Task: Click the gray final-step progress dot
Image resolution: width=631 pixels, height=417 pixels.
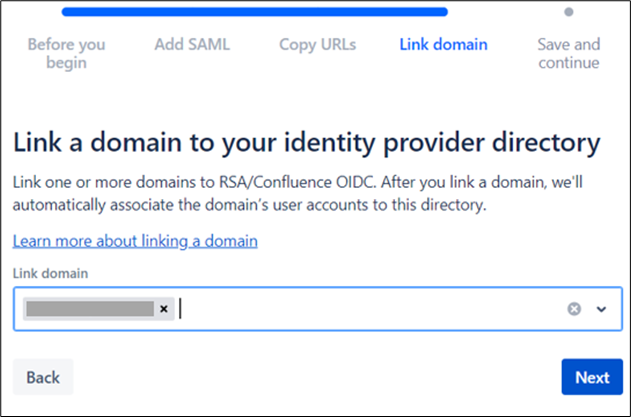Action: tap(568, 13)
